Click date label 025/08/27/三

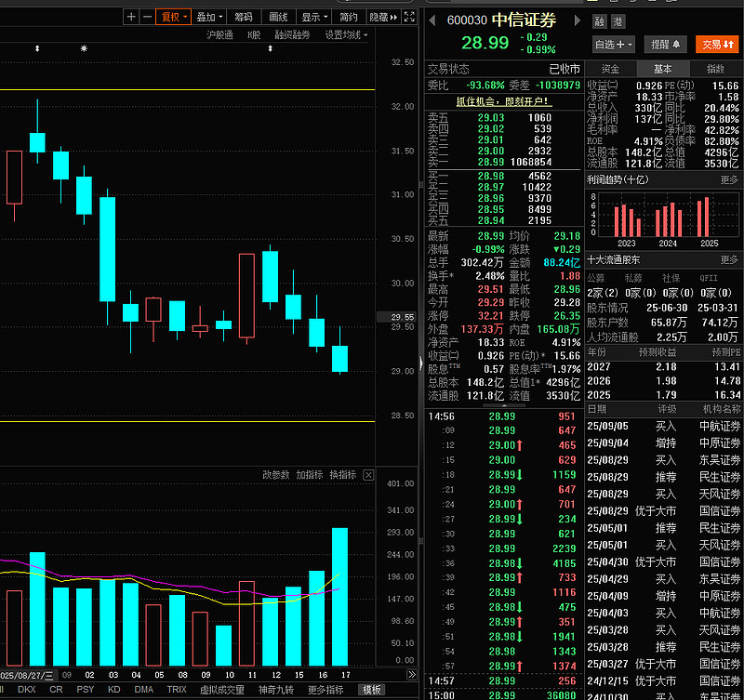pyautogui.click(x=27, y=675)
